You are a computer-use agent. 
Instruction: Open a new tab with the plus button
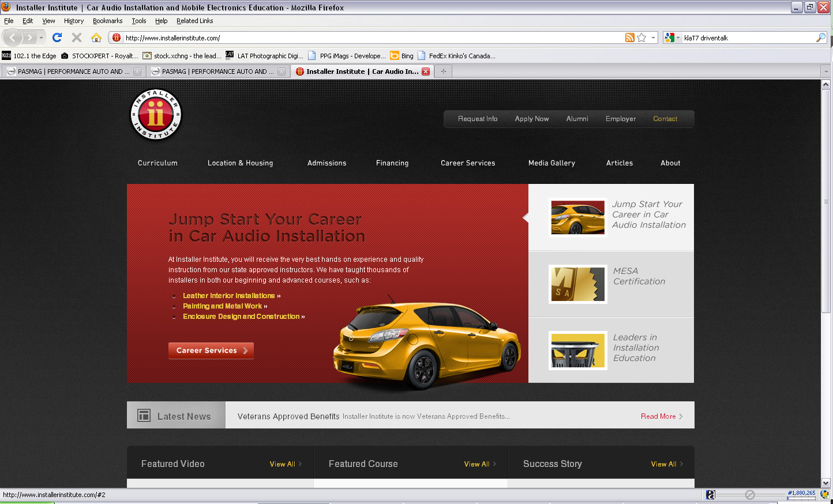point(443,72)
